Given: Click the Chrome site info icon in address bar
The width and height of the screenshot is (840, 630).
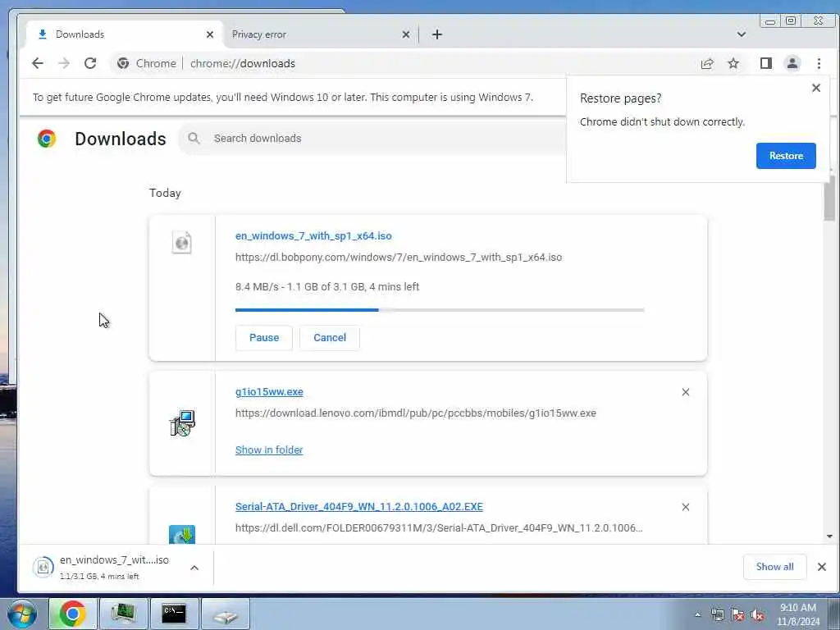Looking at the screenshot, I should pos(123,63).
